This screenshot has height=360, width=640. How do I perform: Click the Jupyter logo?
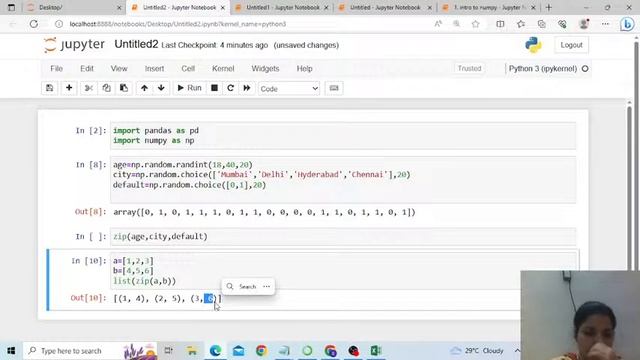point(74,45)
